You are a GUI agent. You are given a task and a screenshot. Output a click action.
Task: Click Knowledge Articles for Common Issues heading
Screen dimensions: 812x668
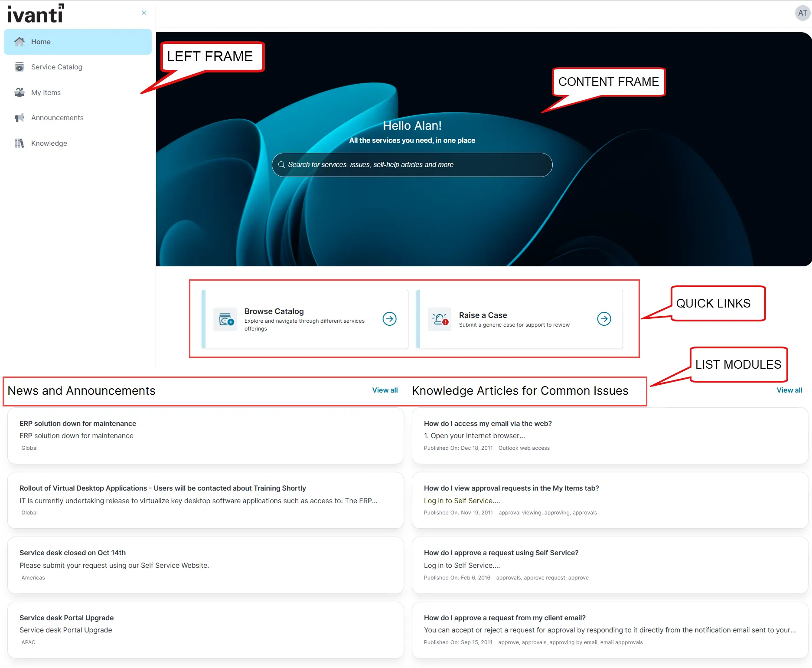[x=520, y=391]
